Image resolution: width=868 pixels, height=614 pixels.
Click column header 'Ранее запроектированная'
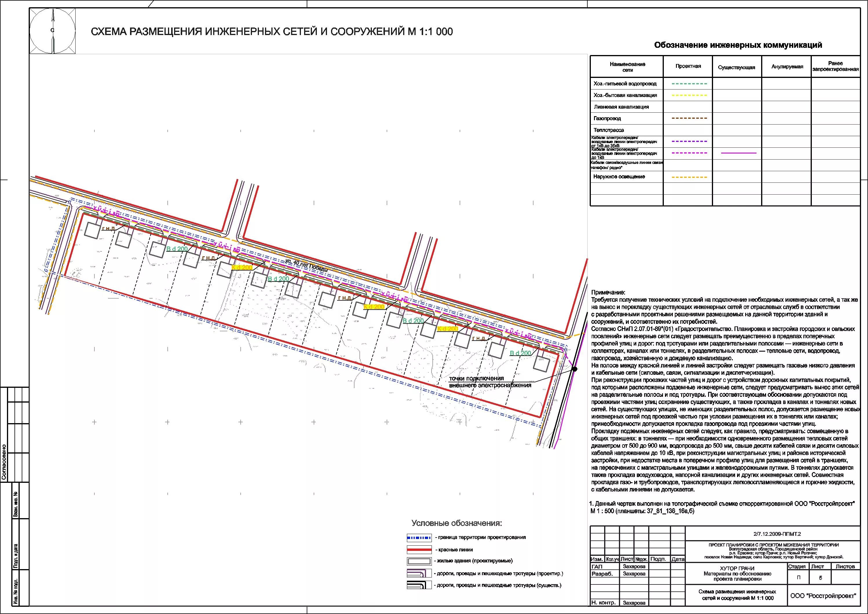pos(836,66)
